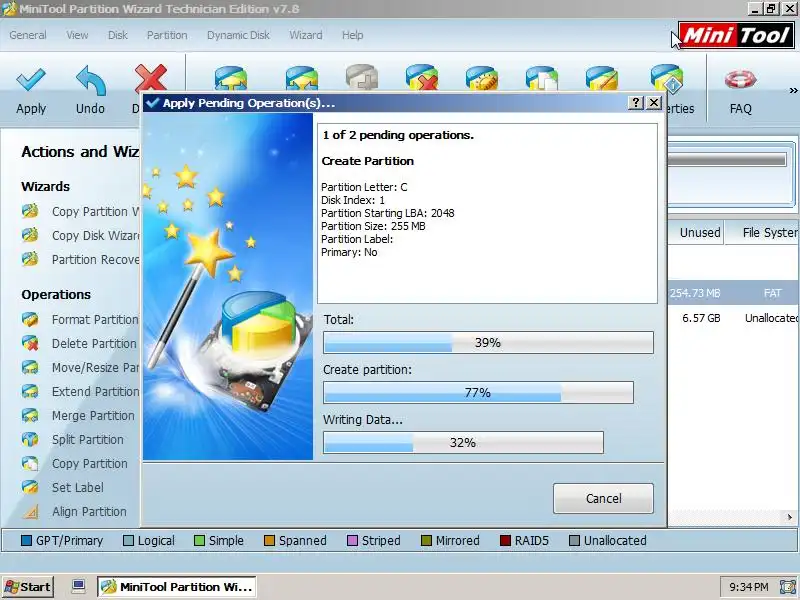
Task: Click the Set Label operation icon
Action: tap(30, 487)
